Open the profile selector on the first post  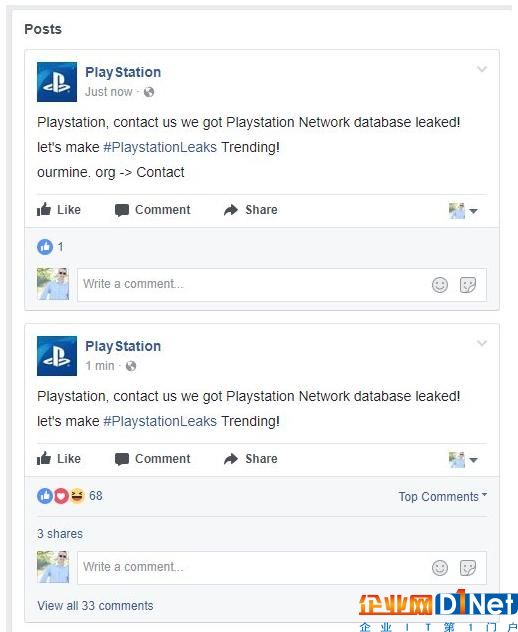pos(463,211)
